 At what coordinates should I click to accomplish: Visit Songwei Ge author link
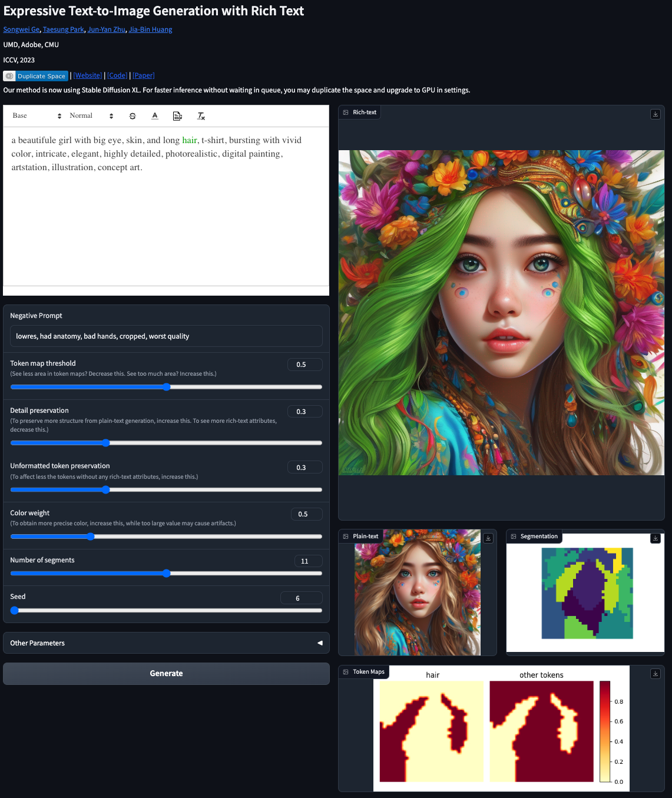[21, 29]
